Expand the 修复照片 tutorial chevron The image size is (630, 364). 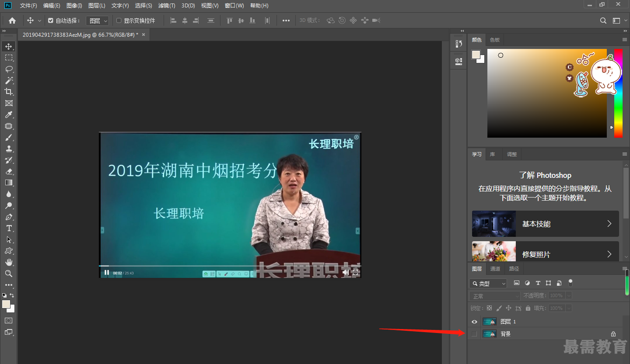pyautogui.click(x=609, y=254)
